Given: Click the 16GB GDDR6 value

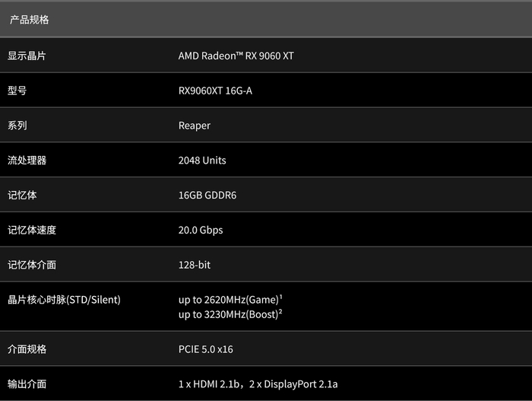Looking at the screenshot, I should (x=207, y=195).
